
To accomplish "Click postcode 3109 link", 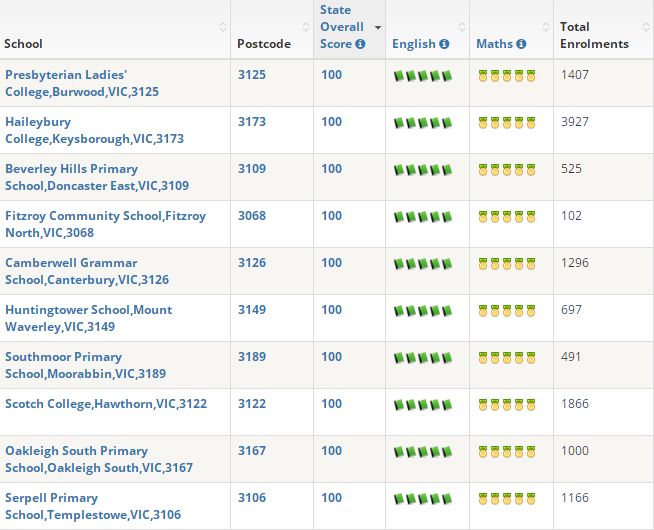I will pos(252,169).
